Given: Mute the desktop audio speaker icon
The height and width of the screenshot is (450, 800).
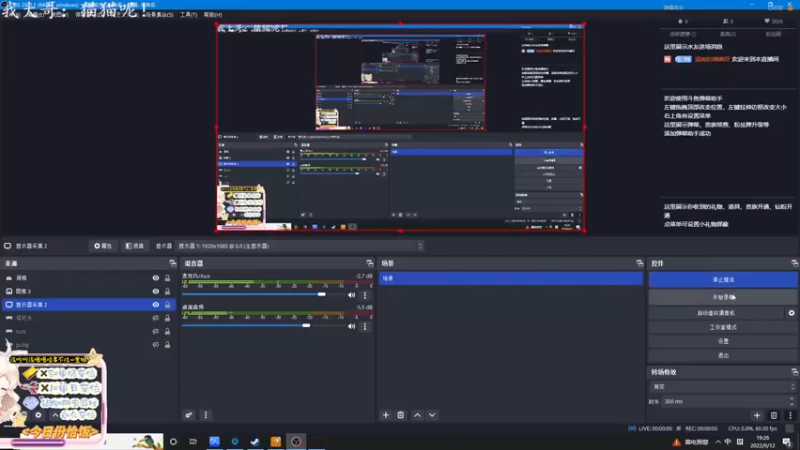Looking at the screenshot, I should 352,326.
